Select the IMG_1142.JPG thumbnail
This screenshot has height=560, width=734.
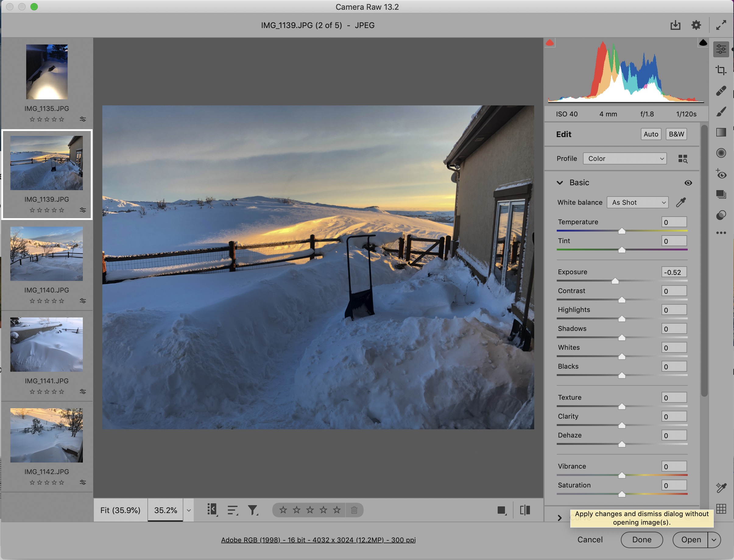click(x=47, y=435)
